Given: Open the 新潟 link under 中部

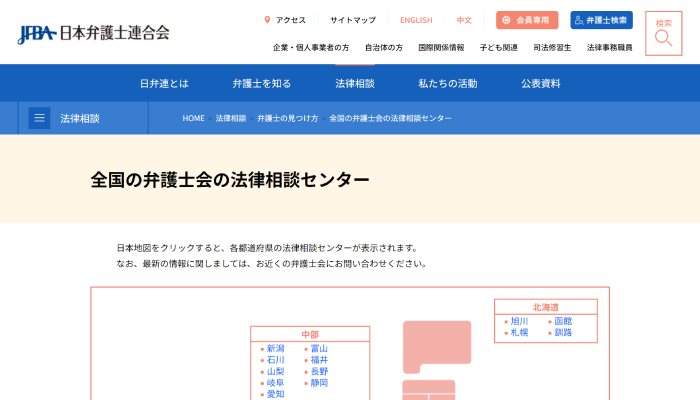Looking at the screenshot, I should [x=275, y=349].
